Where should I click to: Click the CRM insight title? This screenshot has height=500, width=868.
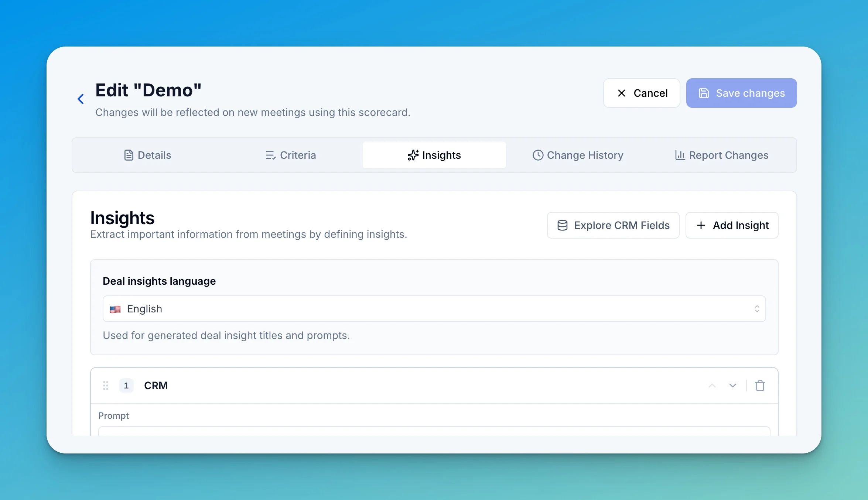coord(156,386)
